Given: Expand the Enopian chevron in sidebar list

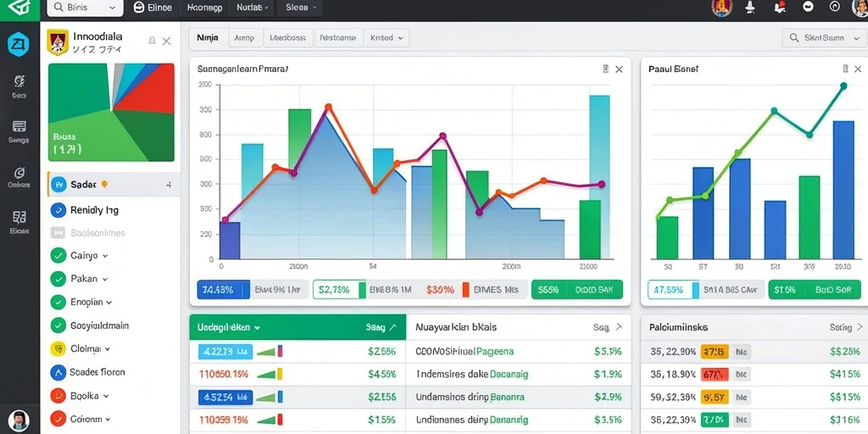Looking at the screenshot, I should 109,303.
